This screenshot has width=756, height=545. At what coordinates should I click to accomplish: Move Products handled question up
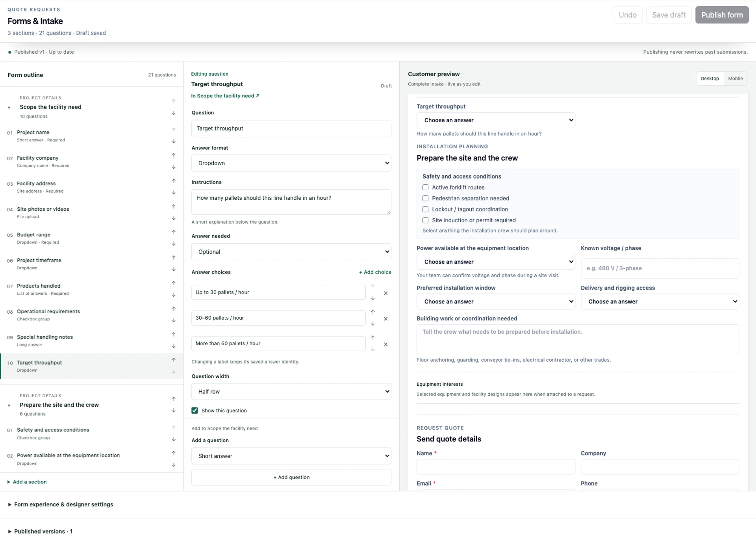(174, 283)
